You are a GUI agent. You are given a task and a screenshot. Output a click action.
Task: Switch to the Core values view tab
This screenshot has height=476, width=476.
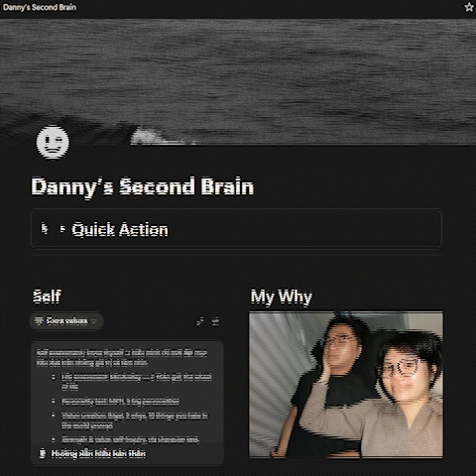(x=66, y=321)
